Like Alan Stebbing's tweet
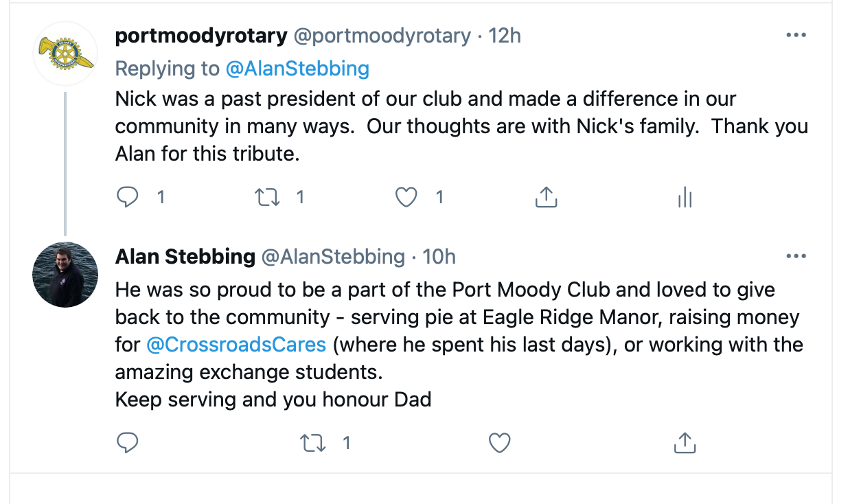This screenshot has height=504, width=850. coord(499,443)
